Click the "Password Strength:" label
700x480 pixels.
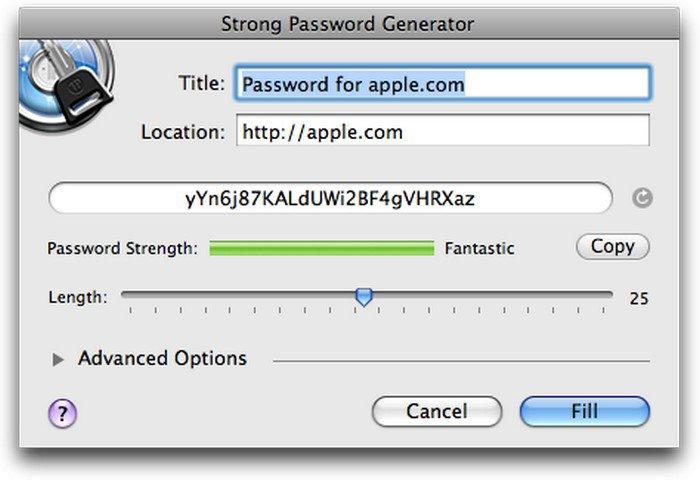tap(122, 248)
